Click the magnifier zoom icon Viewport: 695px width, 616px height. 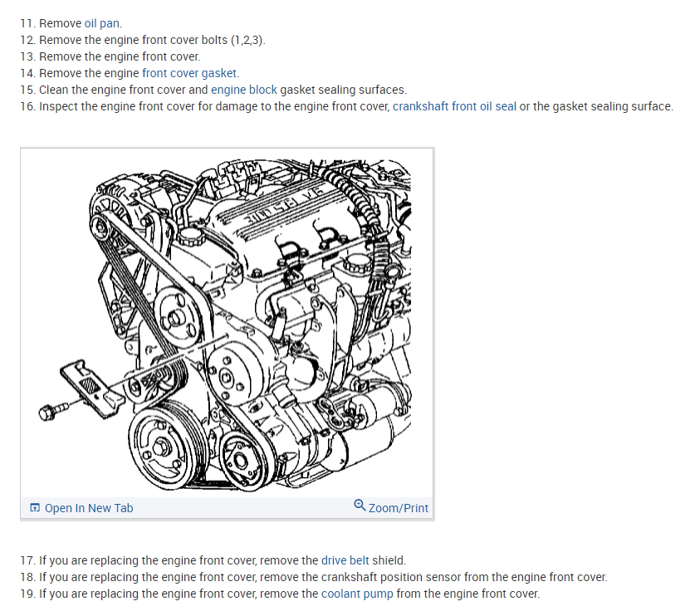pos(360,506)
